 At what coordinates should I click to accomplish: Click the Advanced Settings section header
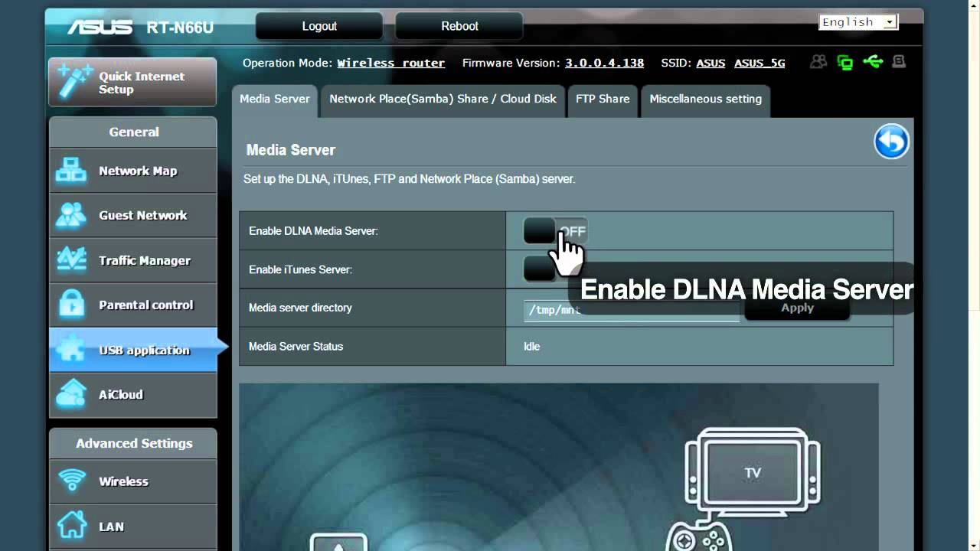point(133,443)
